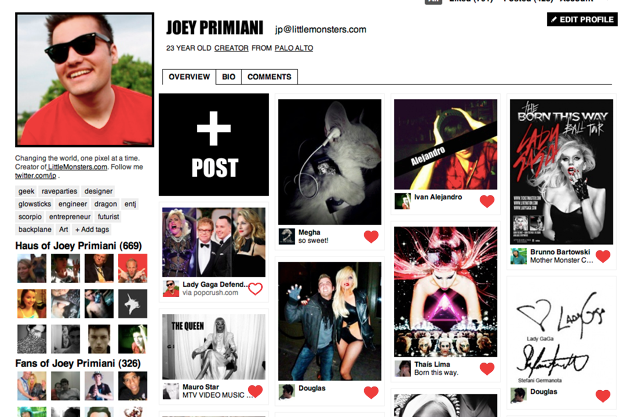Click the big plus POST tile
The height and width of the screenshot is (417, 637).
point(214,145)
